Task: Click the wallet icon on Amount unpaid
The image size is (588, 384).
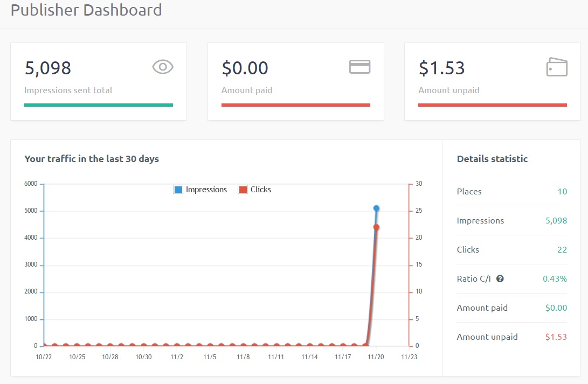Action: 557,68
